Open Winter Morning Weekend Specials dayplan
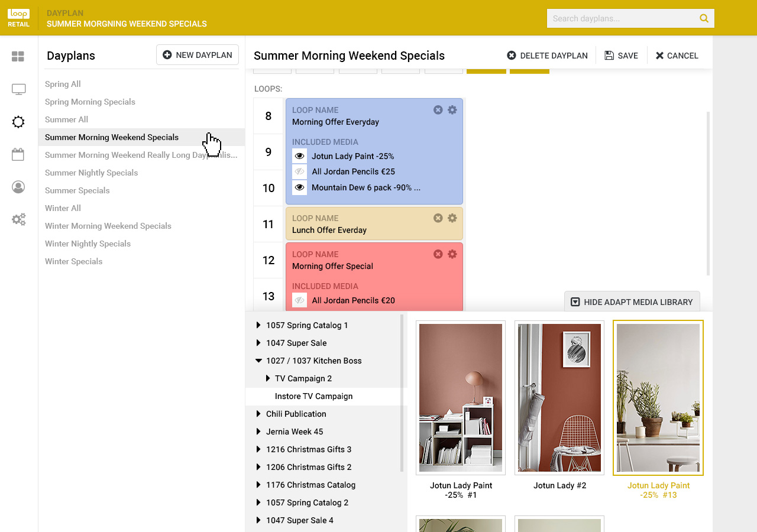Viewport: 757px width, 532px height. point(108,226)
